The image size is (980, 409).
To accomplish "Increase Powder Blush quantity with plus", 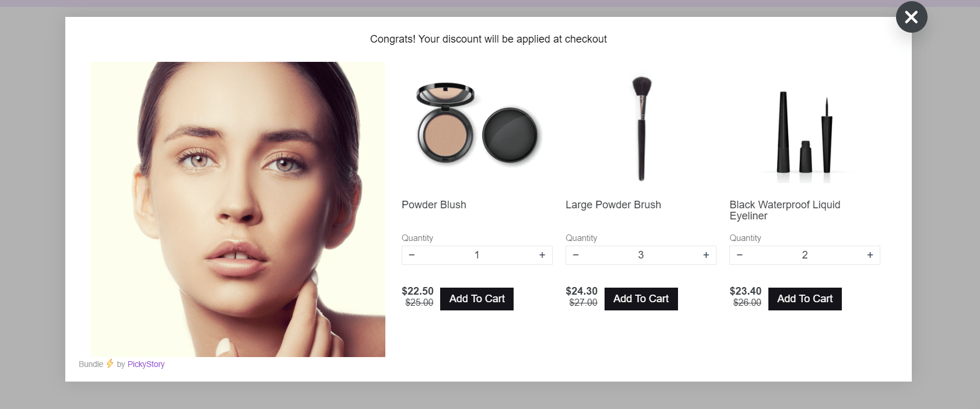I will (x=542, y=255).
